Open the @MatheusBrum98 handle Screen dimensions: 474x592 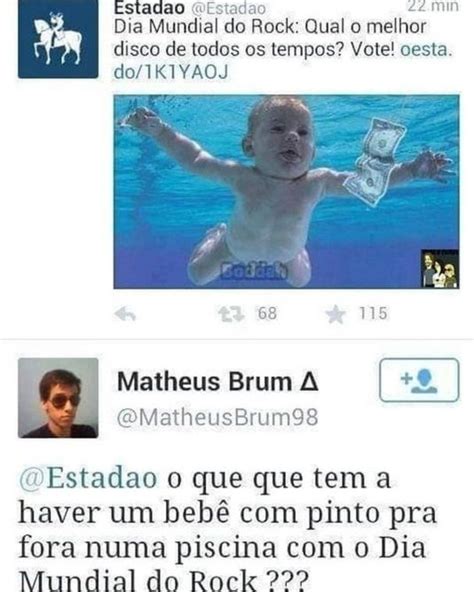(x=218, y=418)
